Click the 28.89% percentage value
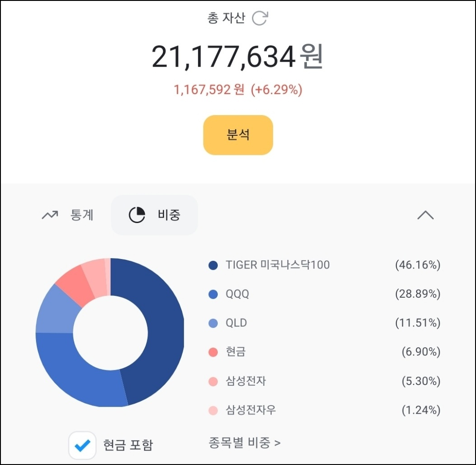The width and height of the screenshot is (476, 465). [418, 294]
